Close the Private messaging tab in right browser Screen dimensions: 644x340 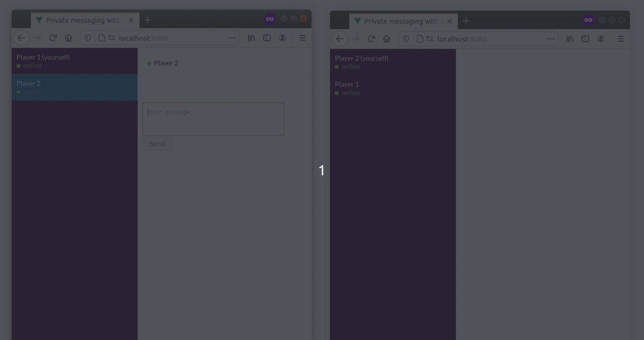point(449,21)
